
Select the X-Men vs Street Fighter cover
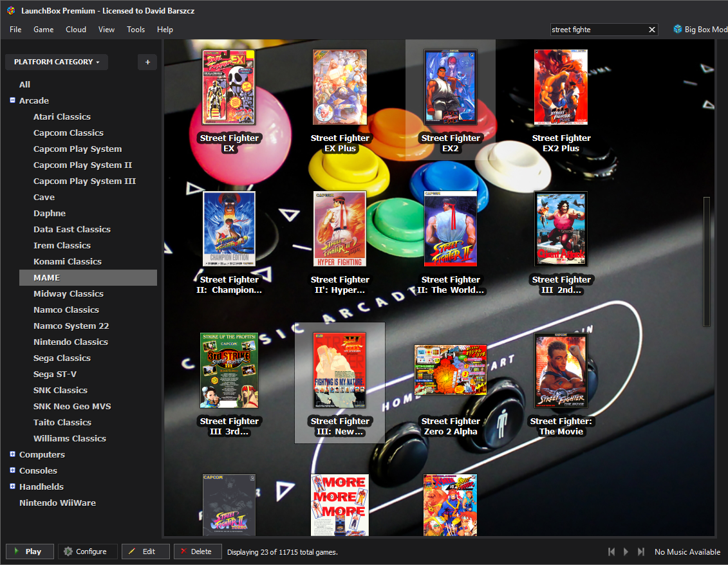tap(451, 505)
